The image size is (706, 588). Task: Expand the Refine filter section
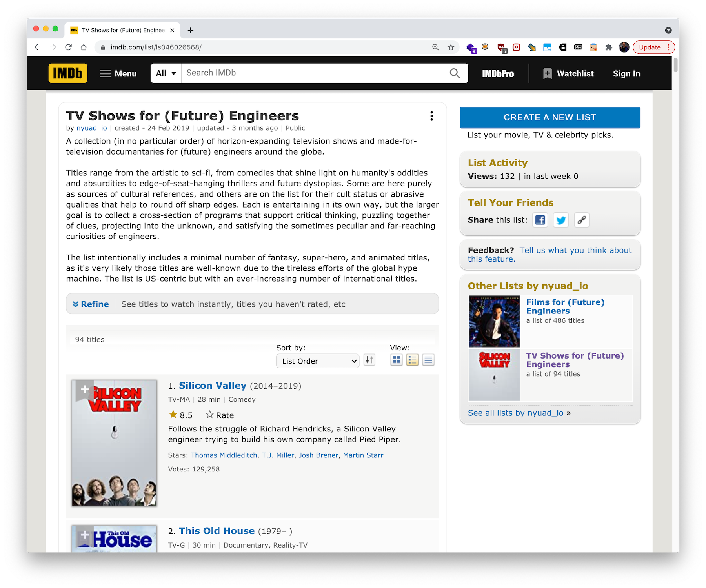click(x=91, y=304)
